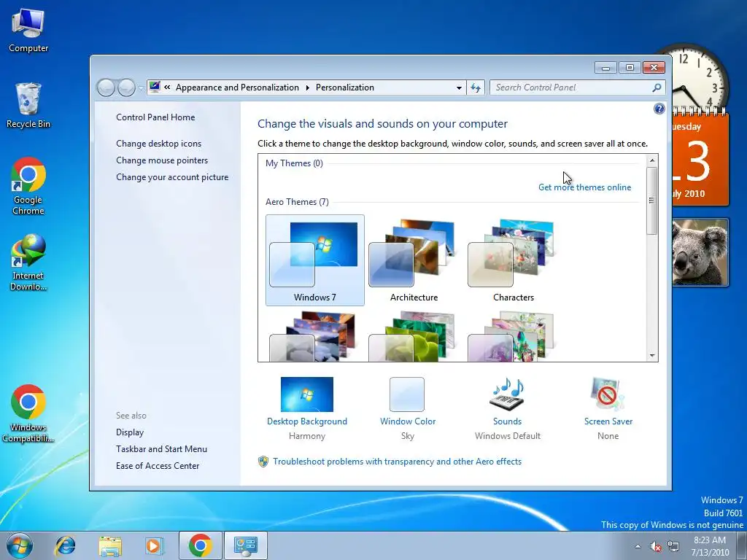Open Desktop Background settings icon

pyautogui.click(x=307, y=394)
